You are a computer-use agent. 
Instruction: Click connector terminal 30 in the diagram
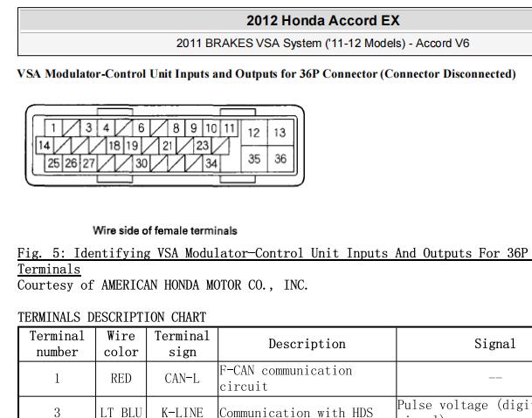142,163
